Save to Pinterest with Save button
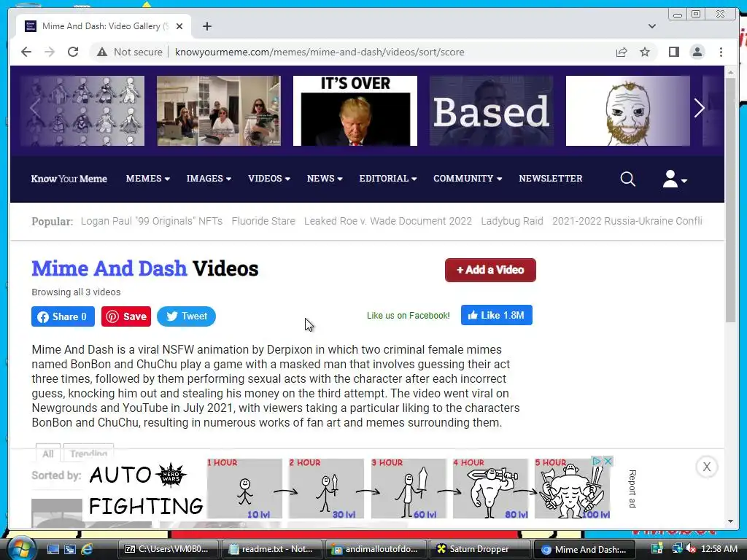Viewport: 747px width, 560px height. (126, 316)
